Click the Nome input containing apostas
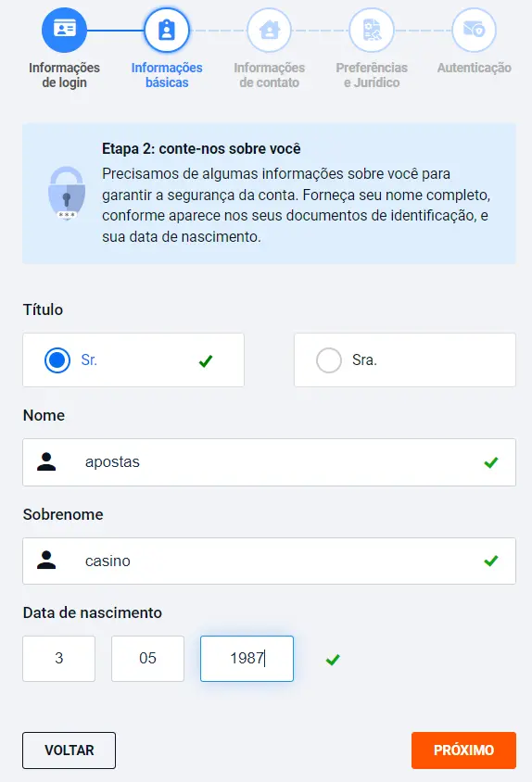Screen dimensions: 532x782 click(269, 462)
